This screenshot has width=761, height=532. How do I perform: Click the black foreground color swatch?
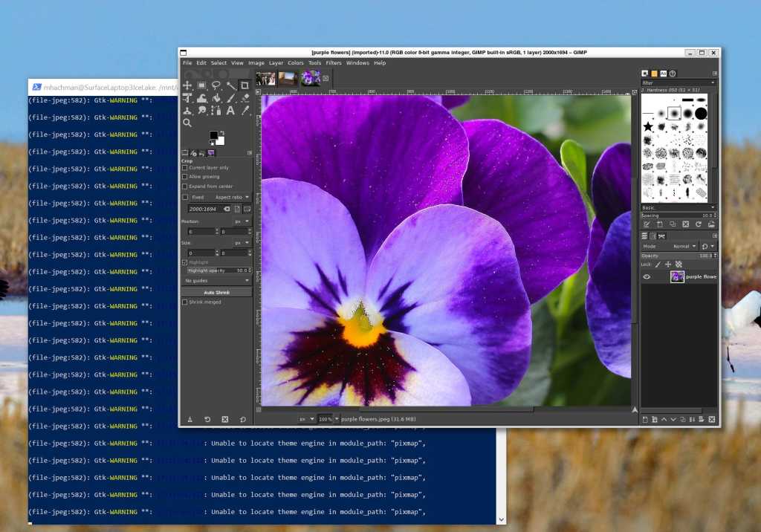(x=213, y=135)
